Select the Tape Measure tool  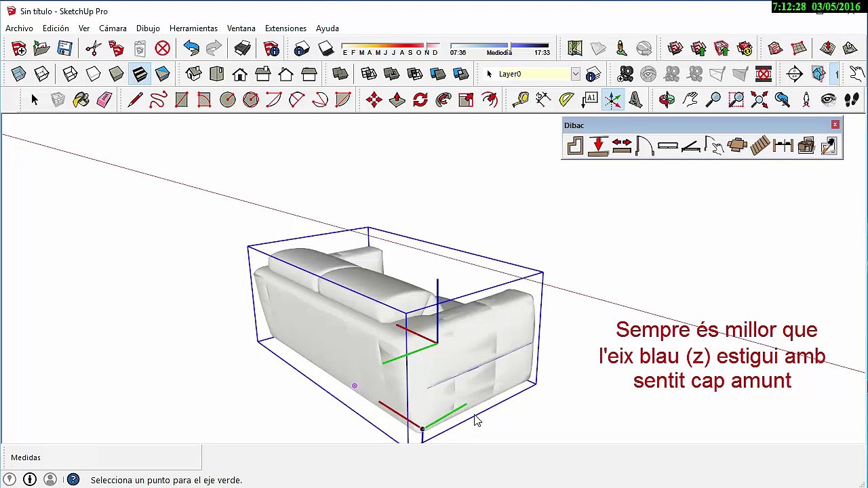coord(520,100)
